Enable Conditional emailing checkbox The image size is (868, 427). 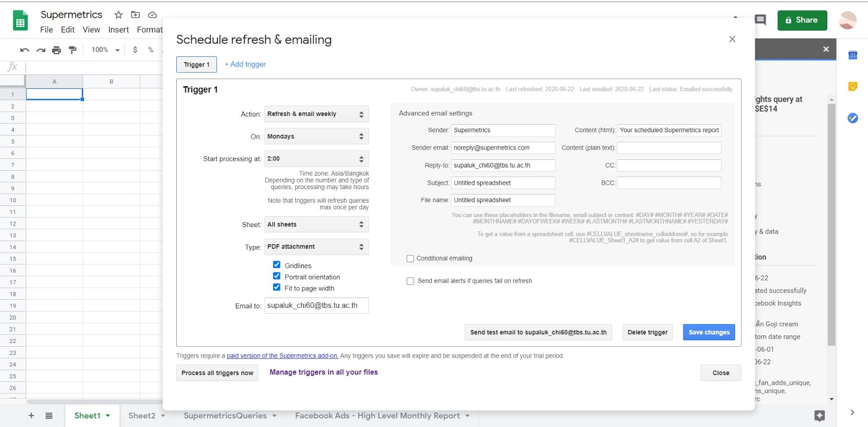[x=410, y=258]
